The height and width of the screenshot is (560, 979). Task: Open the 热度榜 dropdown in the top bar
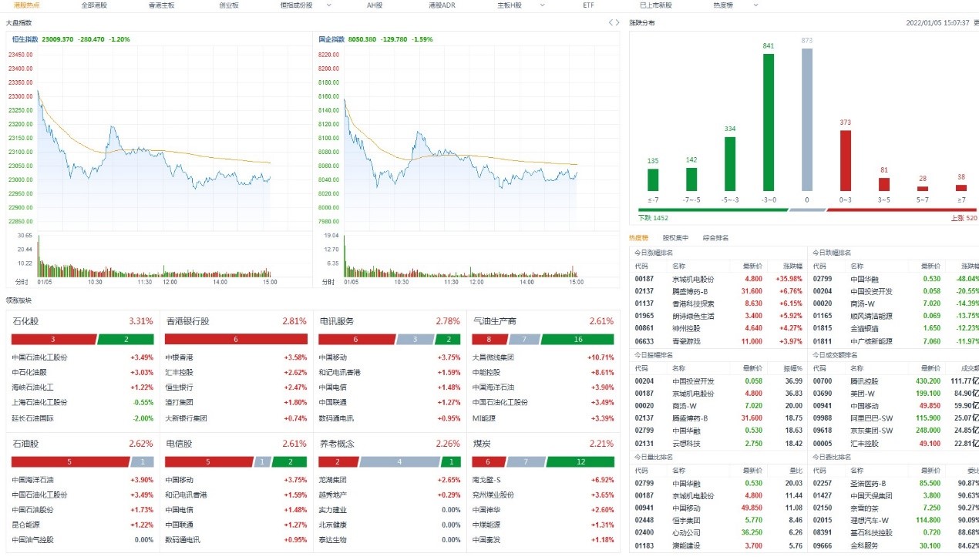click(x=728, y=5)
